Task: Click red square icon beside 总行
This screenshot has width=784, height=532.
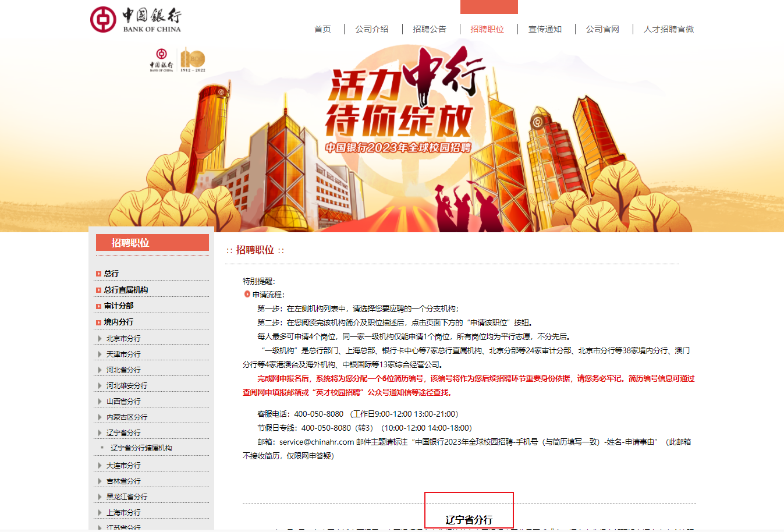Action: click(98, 274)
